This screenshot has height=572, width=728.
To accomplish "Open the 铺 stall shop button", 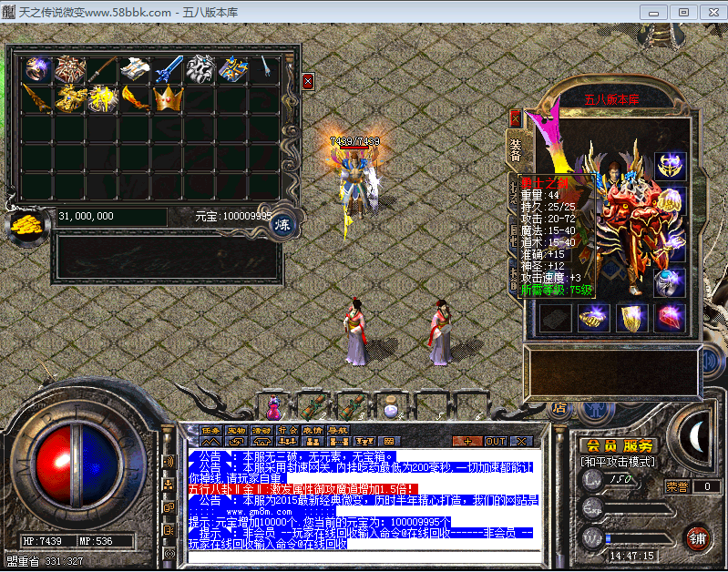I will click(x=697, y=539).
